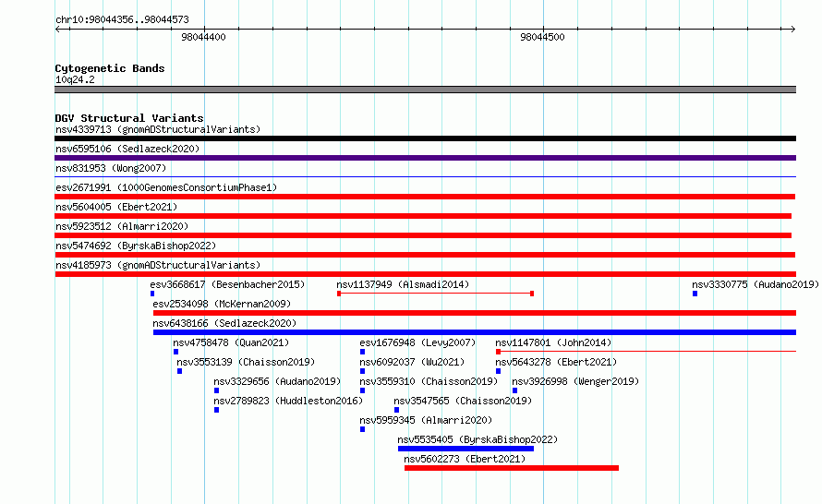Select the blue nsv3926998 Wenger2019 marker

[x=514, y=390]
